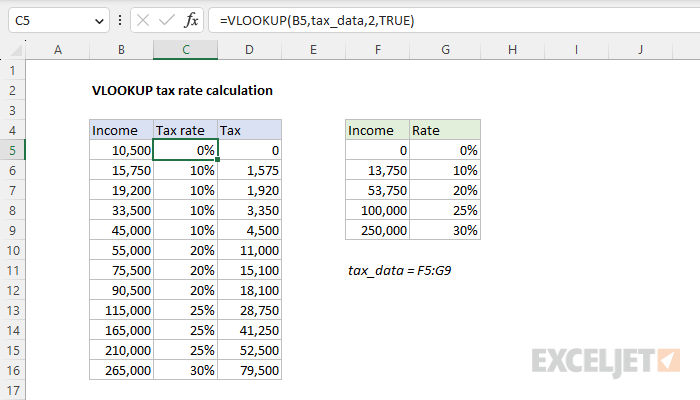The image size is (700, 400).
Task: Select active cell C5 showing 0%
Action: (186, 150)
